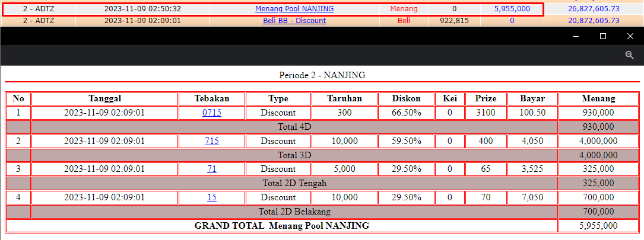Close the popup window
The height and width of the screenshot is (240, 644).
point(630,36)
